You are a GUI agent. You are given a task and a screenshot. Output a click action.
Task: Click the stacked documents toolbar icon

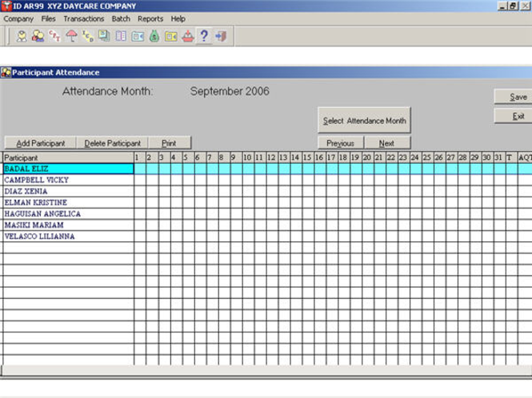(104, 36)
